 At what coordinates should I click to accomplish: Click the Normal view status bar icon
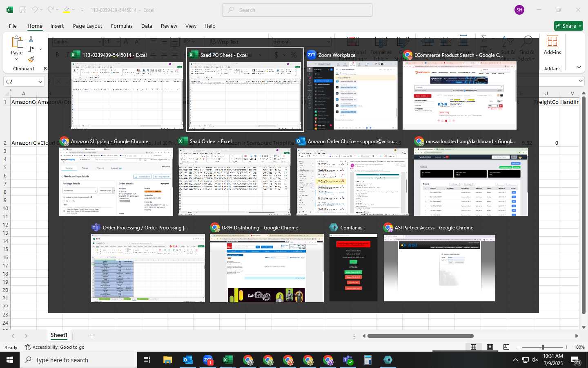473,347
